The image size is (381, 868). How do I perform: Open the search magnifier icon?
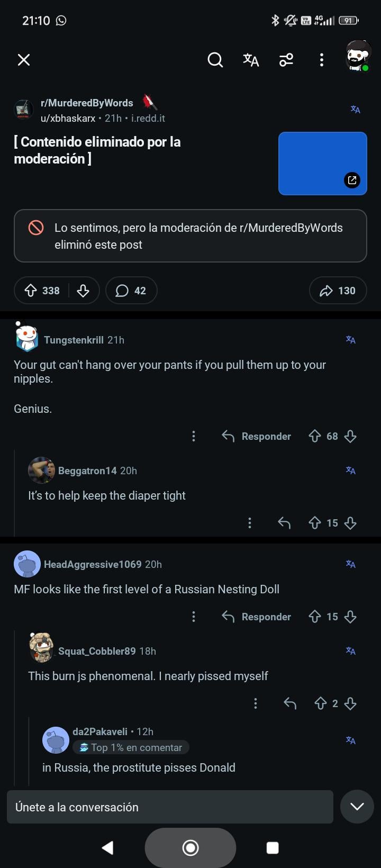pos(215,60)
